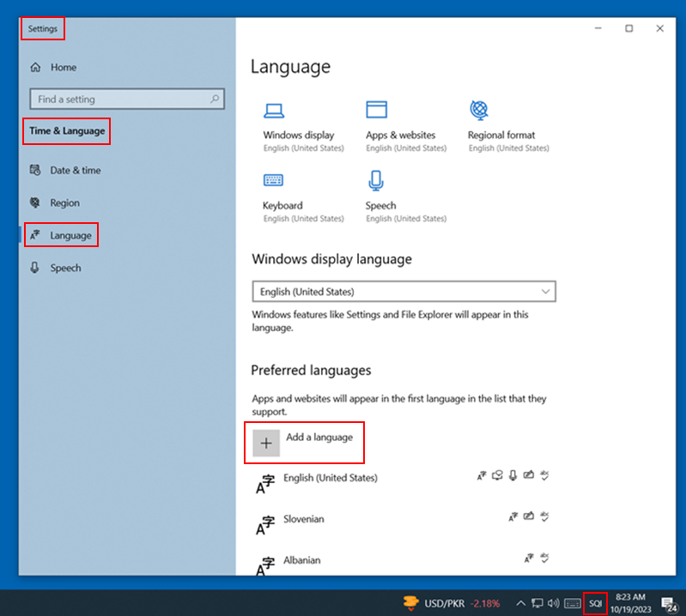The height and width of the screenshot is (616, 686).
Task: Click English row's text-to-speech feature icon
Action: (x=497, y=475)
